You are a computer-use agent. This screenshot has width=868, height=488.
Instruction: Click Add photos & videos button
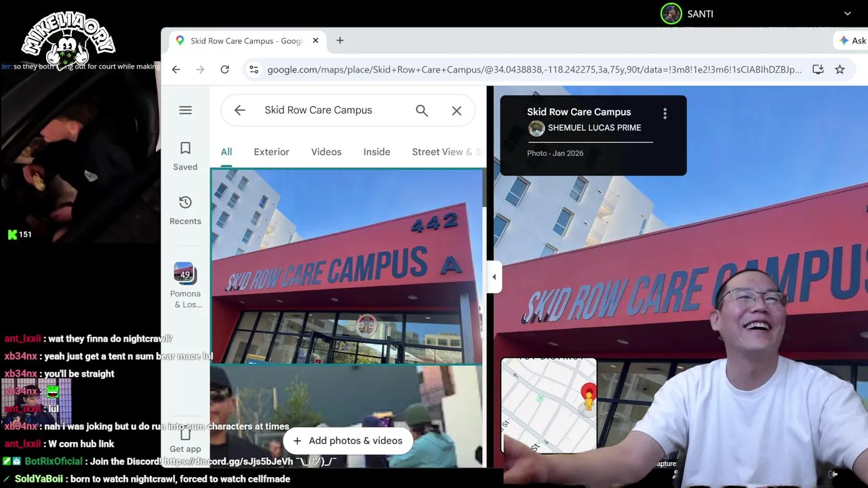348,441
